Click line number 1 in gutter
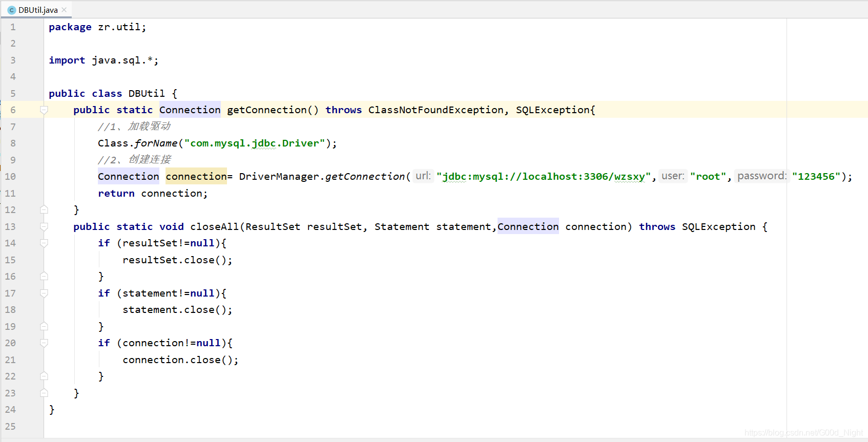The width and height of the screenshot is (868, 442). (13, 27)
